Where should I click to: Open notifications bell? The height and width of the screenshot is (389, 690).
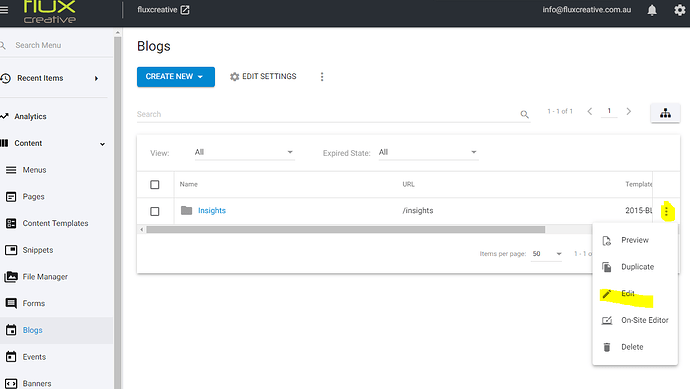[652, 10]
